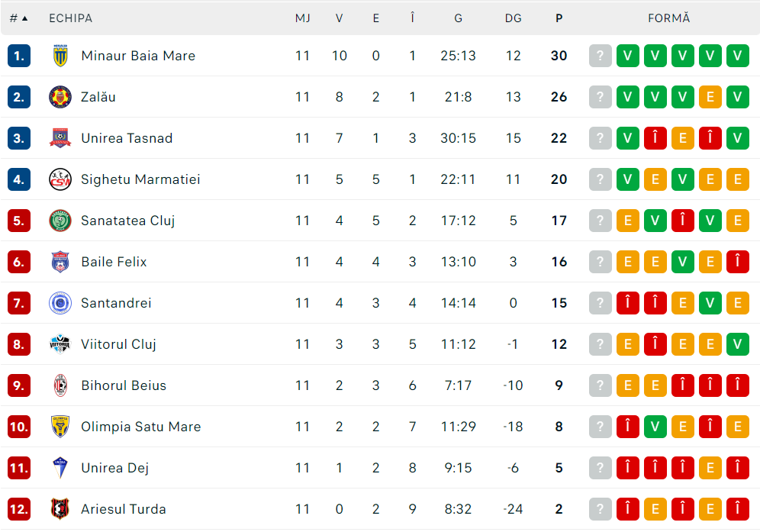The width and height of the screenshot is (760, 532).
Task: Click Zalău's orange E draw form badge
Action: [x=710, y=97]
